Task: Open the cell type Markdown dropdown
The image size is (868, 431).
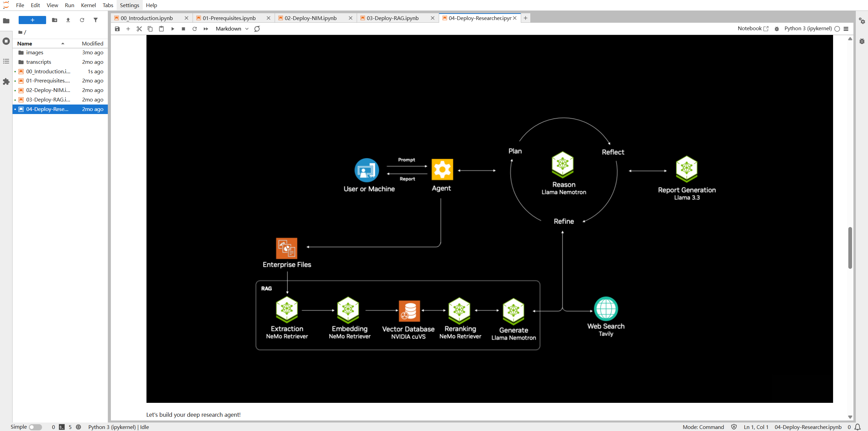Action: (232, 29)
